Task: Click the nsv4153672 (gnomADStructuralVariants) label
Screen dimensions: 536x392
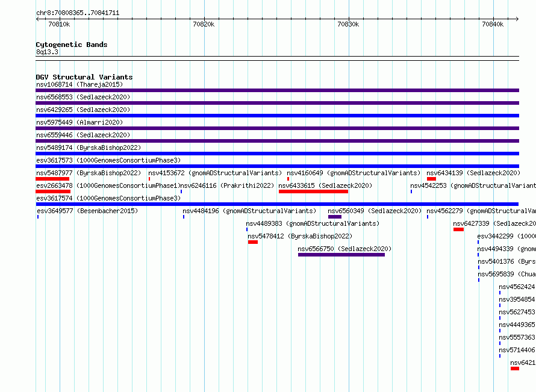Action: click(215, 173)
